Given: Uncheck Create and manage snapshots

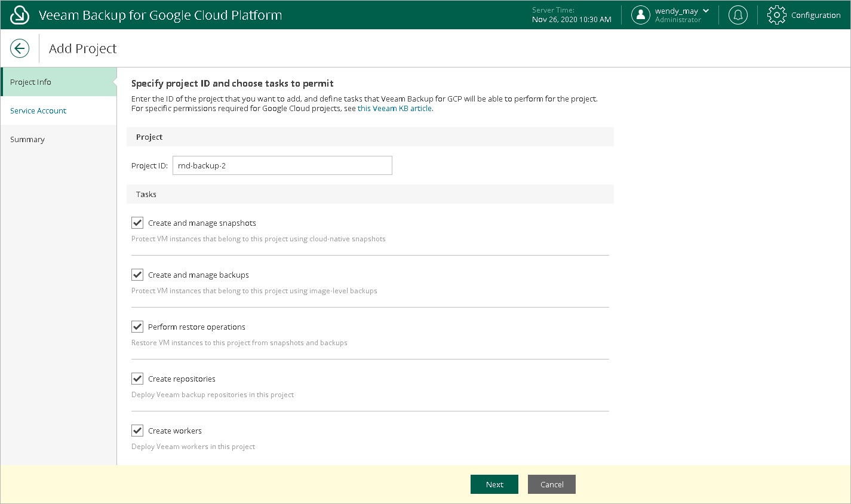Looking at the screenshot, I should pyautogui.click(x=137, y=223).
